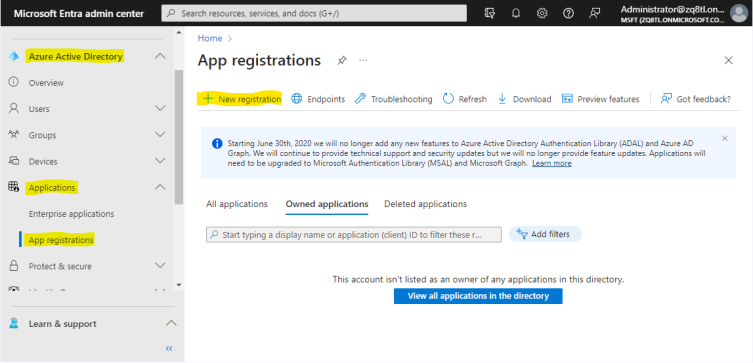Collapse the sidebar with the double-chevron
Screen dimensions: 753x363
[x=169, y=349]
